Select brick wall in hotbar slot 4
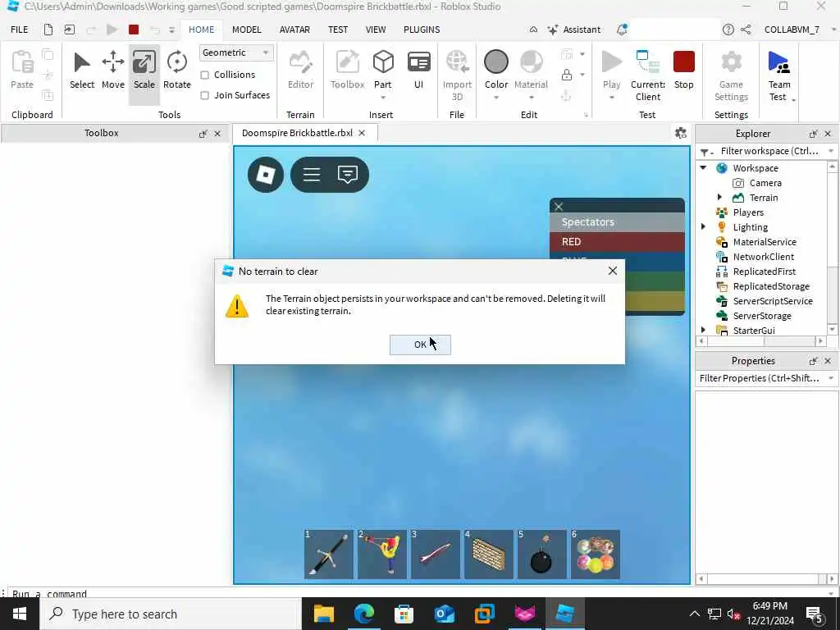Image resolution: width=840 pixels, height=630 pixels. coord(489,555)
